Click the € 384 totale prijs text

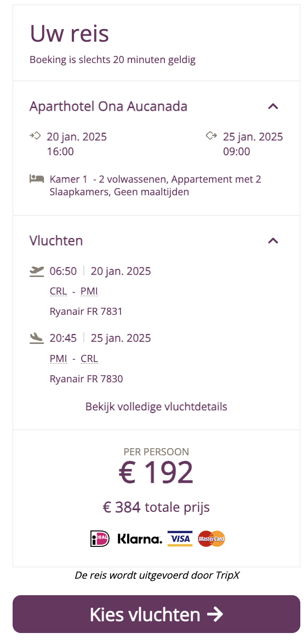[x=156, y=507]
